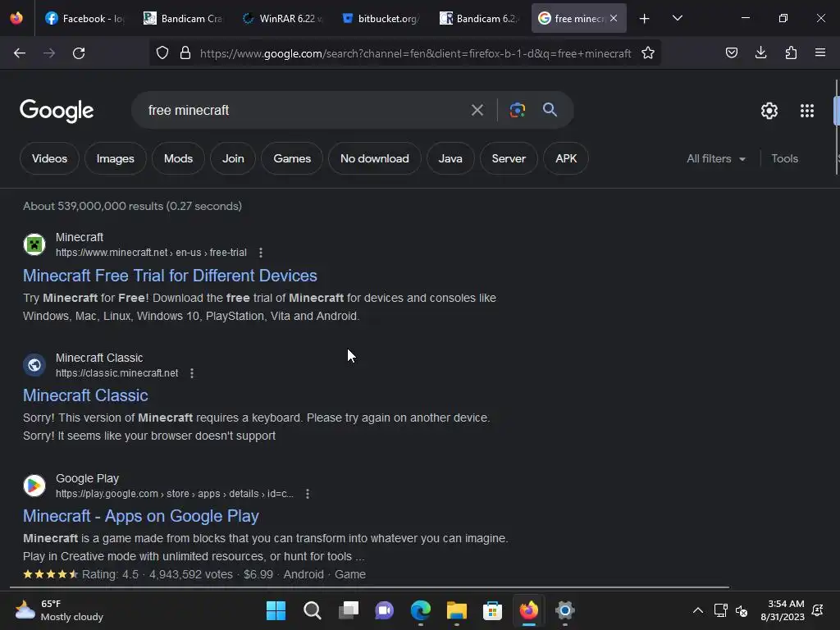
Task: Switch to WinRAR 6.22 tab
Action: pyautogui.click(x=281, y=18)
